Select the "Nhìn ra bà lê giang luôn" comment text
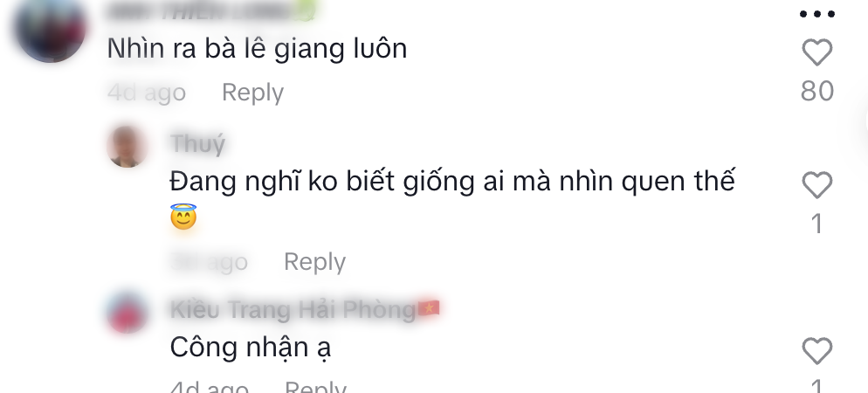868x393 pixels. point(257,49)
